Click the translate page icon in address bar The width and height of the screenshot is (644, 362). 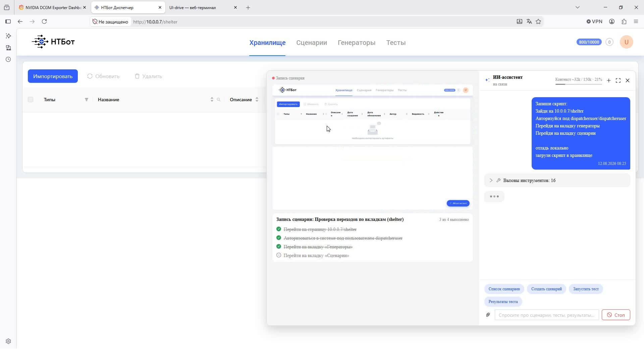529,21
